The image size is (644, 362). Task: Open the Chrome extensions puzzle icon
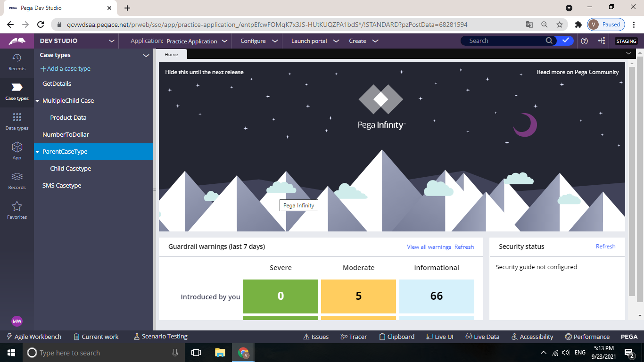(x=578, y=25)
